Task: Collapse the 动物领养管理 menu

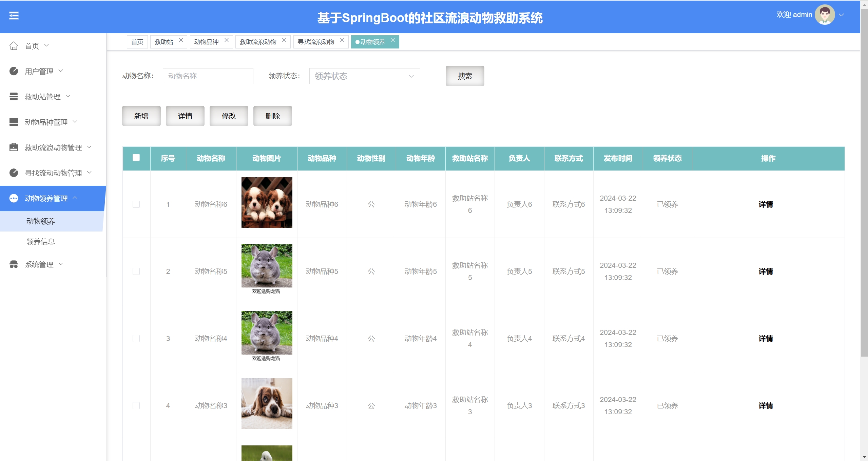Action: tap(75, 198)
